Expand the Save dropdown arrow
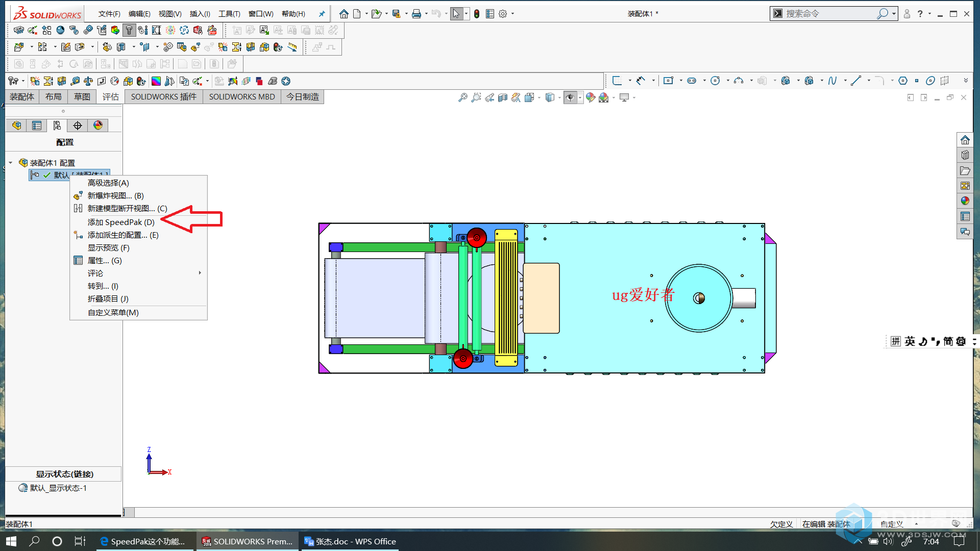980x551 pixels. pyautogui.click(x=406, y=14)
